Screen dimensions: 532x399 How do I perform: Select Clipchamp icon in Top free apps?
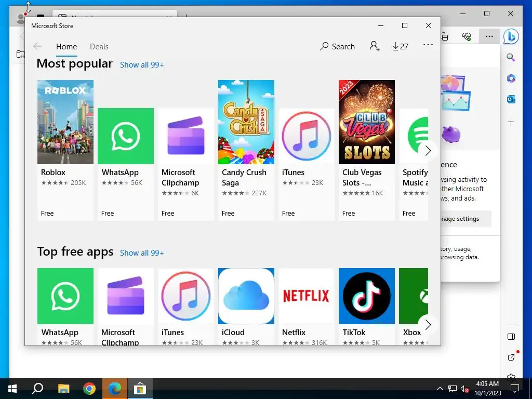pyautogui.click(x=126, y=296)
